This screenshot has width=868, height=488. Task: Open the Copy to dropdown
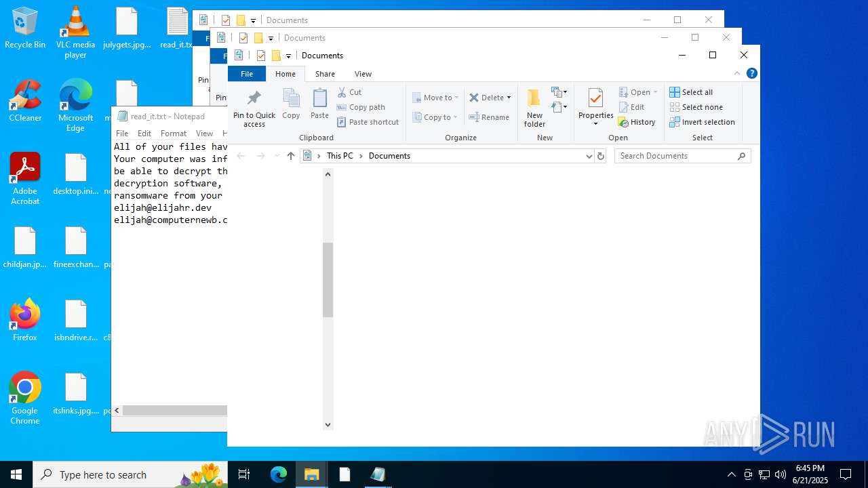point(435,117)
